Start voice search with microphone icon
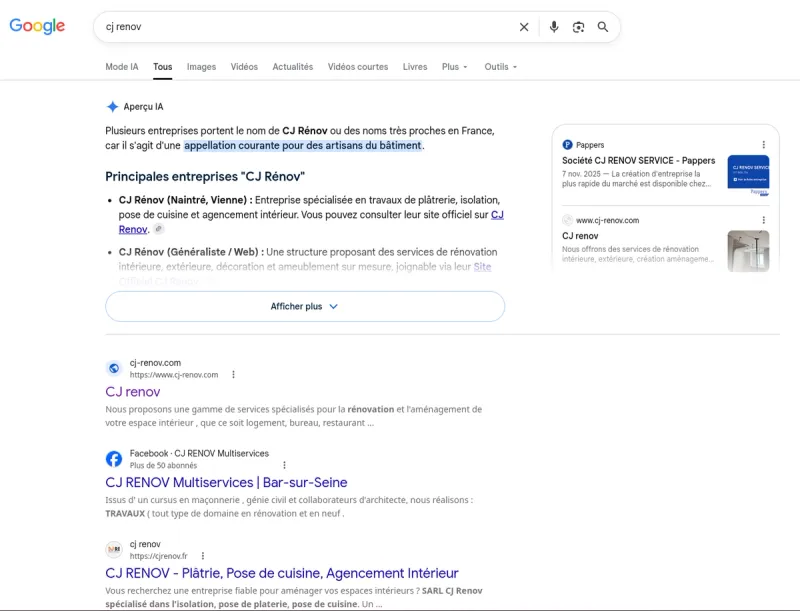Viewport: 800px width, 611px height. click(554, 27)
